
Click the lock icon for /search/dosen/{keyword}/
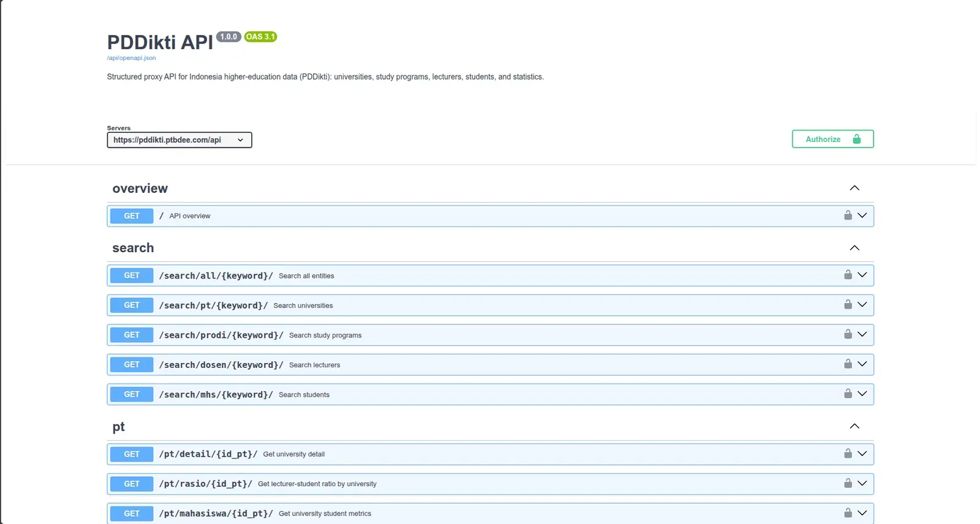pos(848,364)
